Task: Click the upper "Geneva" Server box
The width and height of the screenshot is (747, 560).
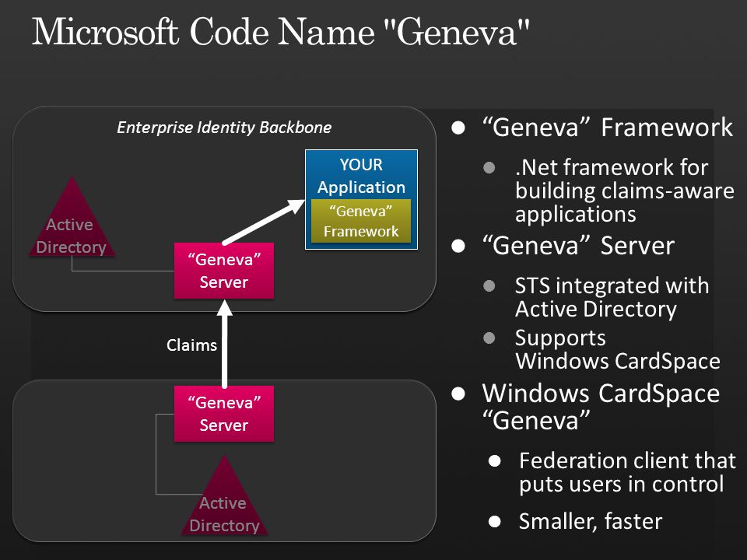Action: tap(224, 271)
